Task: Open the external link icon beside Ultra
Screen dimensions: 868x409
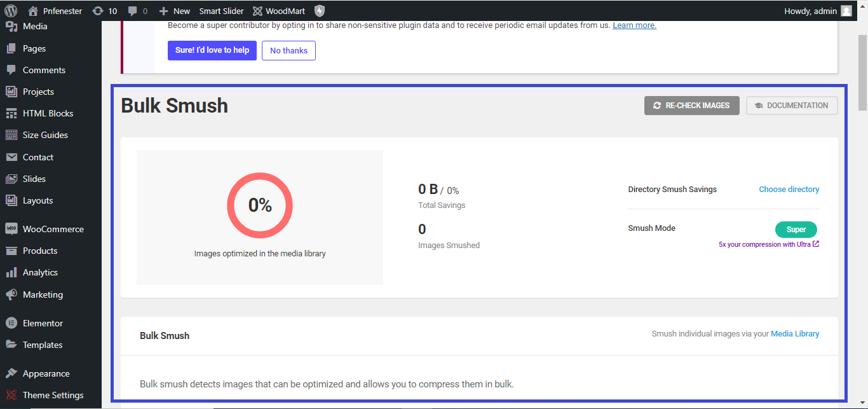Action: (816, 244)
